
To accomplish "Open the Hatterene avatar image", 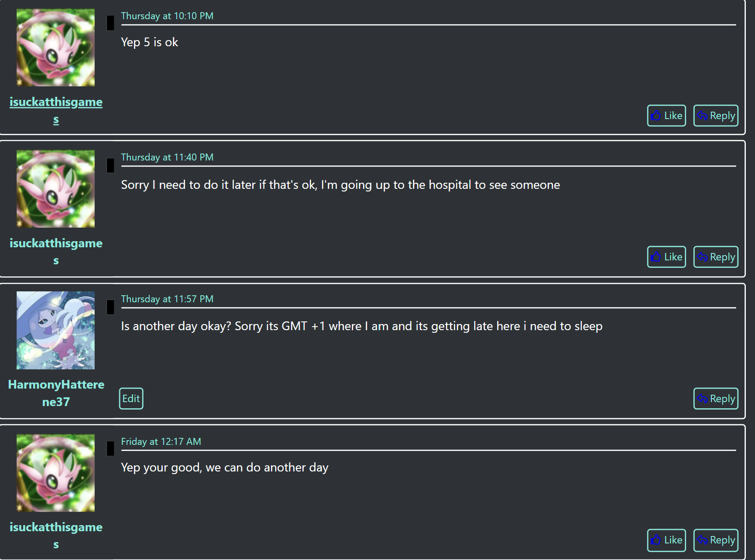I will (55, 330).
